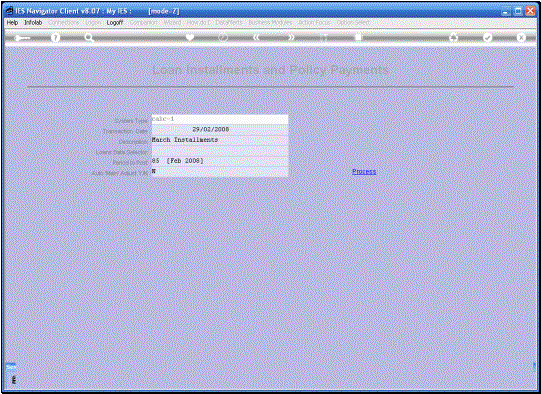Click the circled X icon in the toolbar

(521, 37)
